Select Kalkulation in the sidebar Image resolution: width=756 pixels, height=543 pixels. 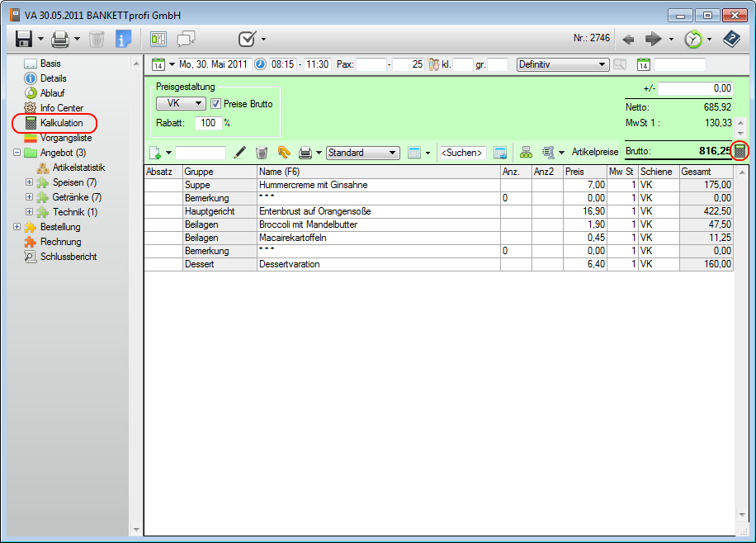coord(61,123)
